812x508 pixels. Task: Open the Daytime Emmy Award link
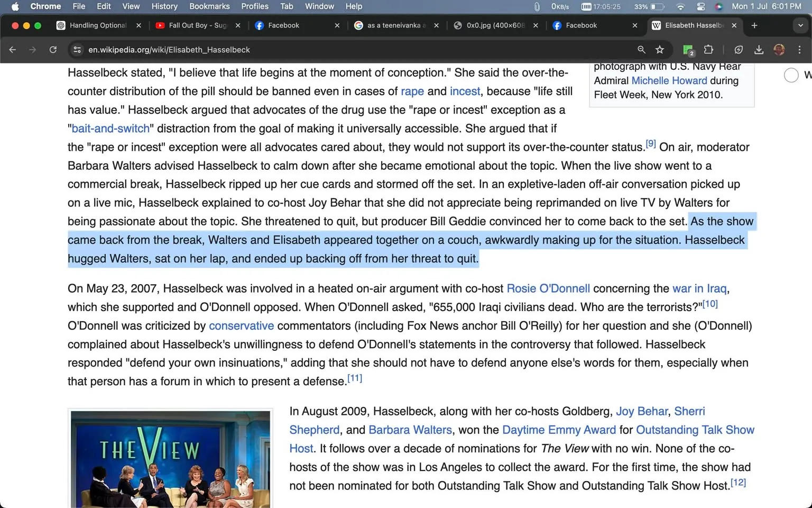[559, 430]
